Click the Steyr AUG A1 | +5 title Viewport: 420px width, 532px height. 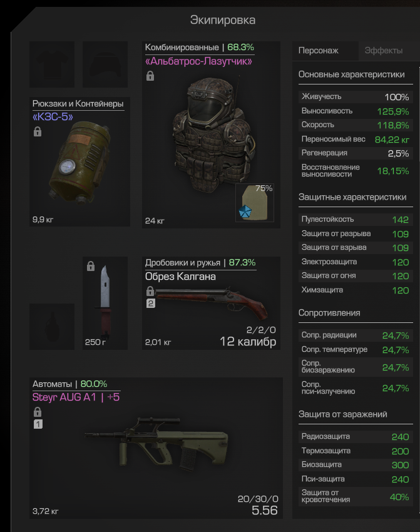click(x=76, y=397)
